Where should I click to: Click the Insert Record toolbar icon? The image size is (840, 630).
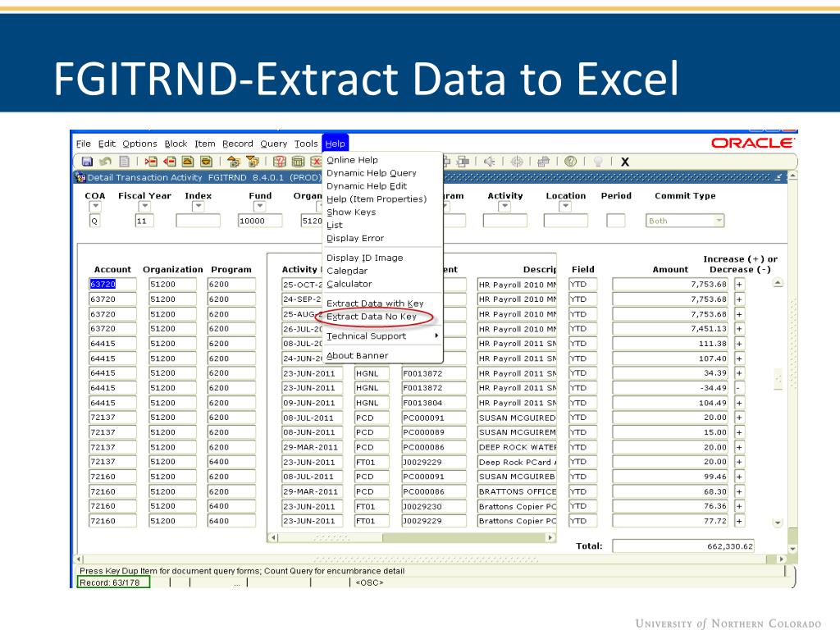pos(151,162)
